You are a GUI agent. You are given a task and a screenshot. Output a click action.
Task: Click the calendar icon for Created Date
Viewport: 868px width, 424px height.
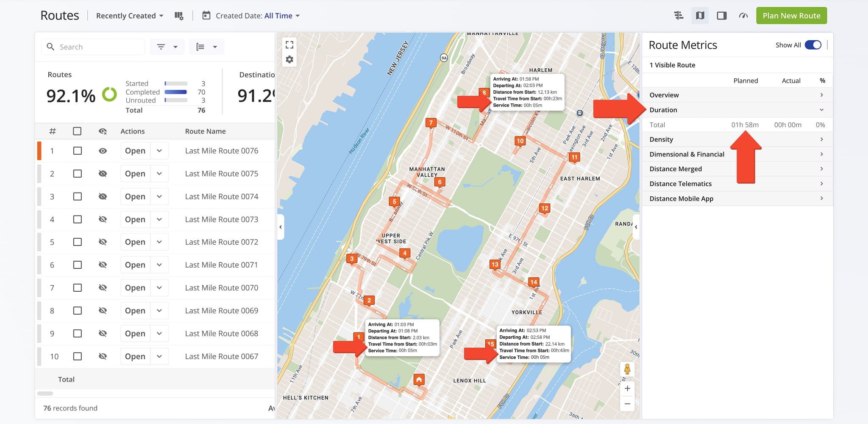coord(206,16)
